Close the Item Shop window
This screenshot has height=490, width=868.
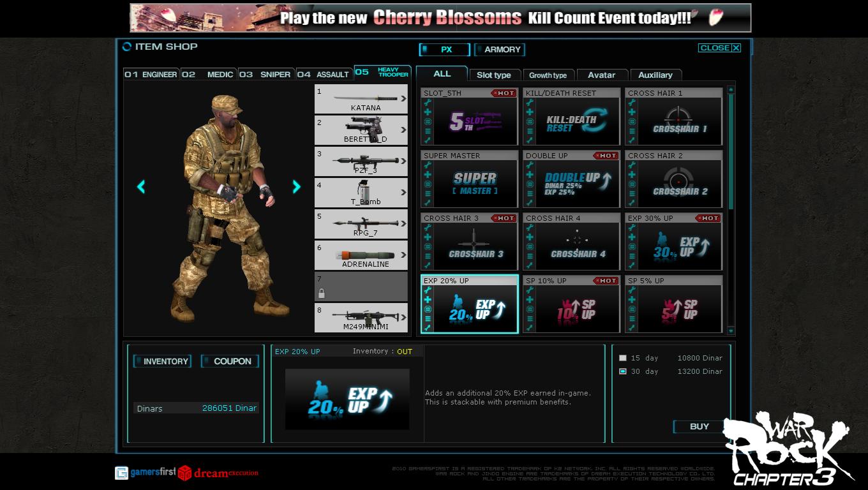(719, 48)
